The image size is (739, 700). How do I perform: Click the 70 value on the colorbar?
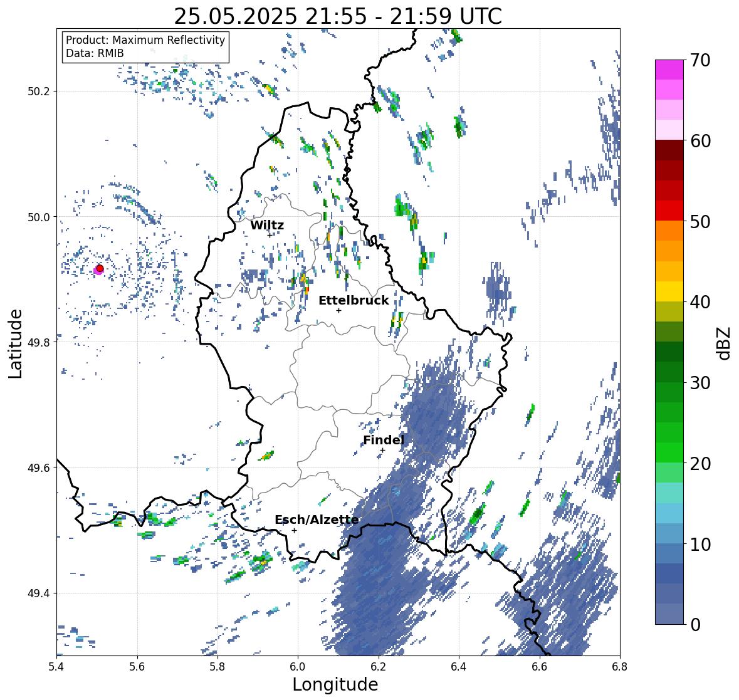[x=700, y=60]
